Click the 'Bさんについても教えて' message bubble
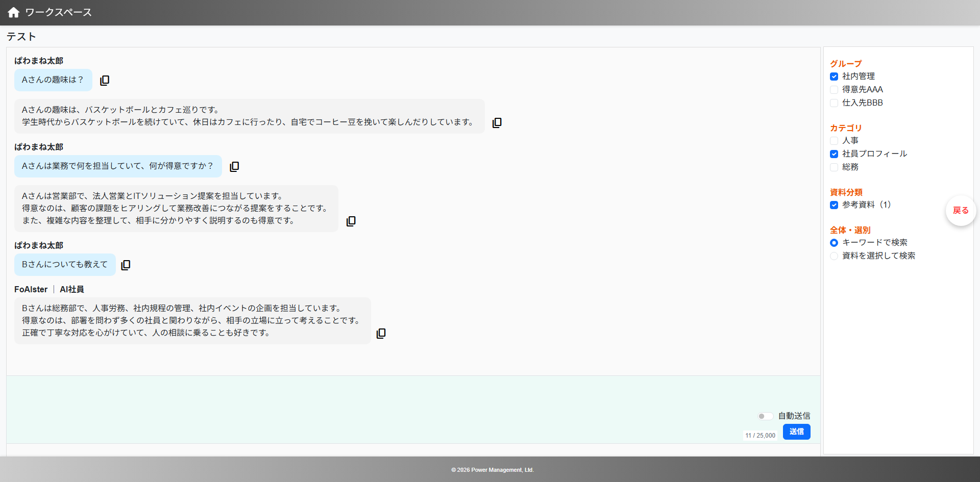Viewport: 980px width, 482px height. [65, 265]
